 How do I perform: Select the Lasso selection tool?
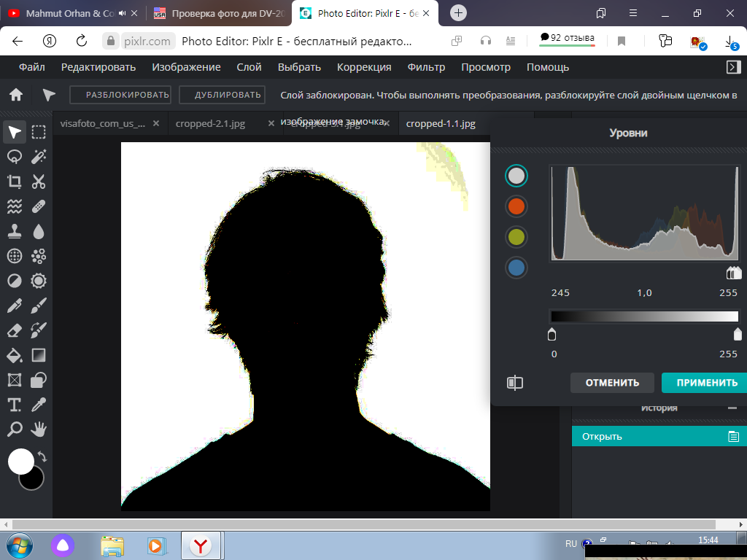point(15,157)
